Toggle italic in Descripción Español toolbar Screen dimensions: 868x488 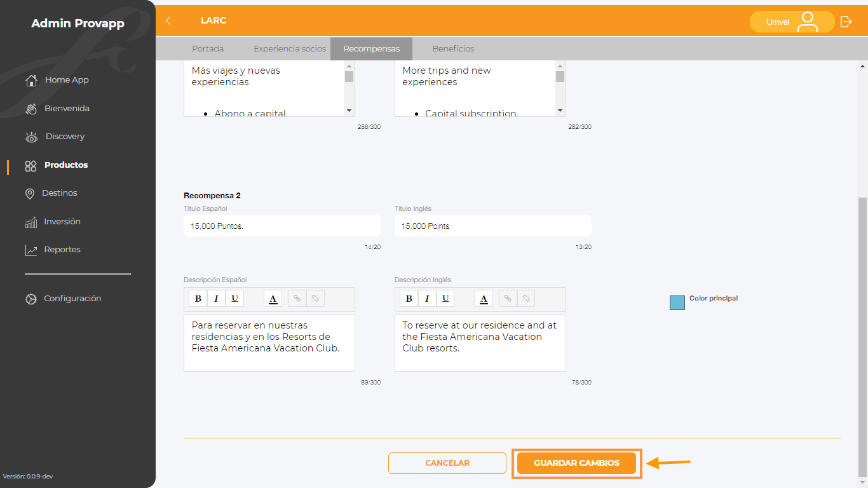[216, 299]
